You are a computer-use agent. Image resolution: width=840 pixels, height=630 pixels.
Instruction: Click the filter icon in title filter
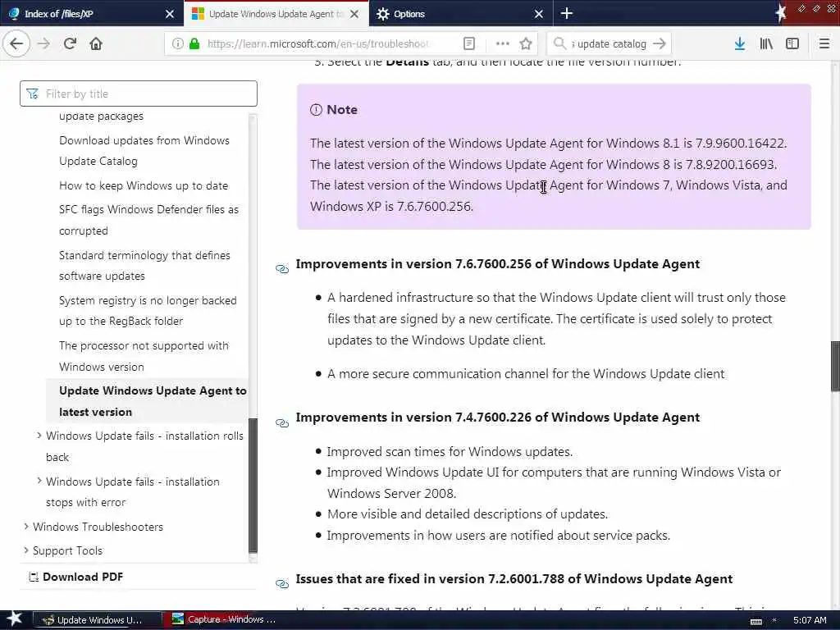tap(32, 94)
